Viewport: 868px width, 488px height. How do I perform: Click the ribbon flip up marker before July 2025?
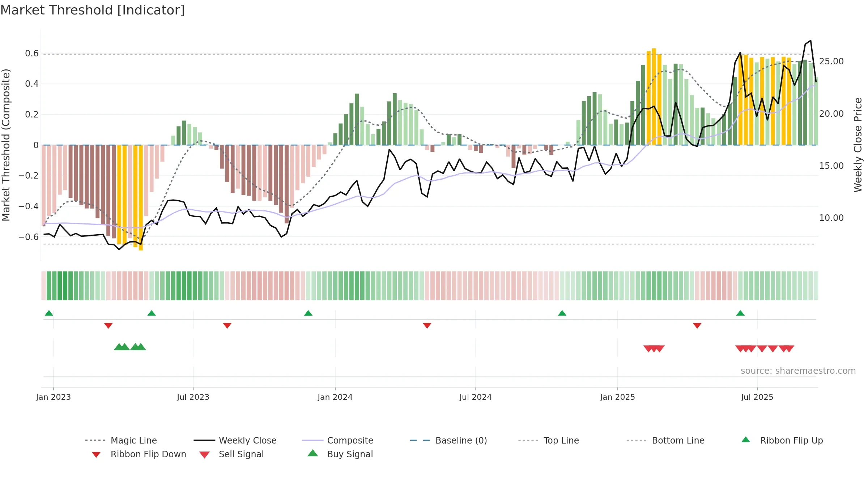pyautogui.click(x=740, y=313)
